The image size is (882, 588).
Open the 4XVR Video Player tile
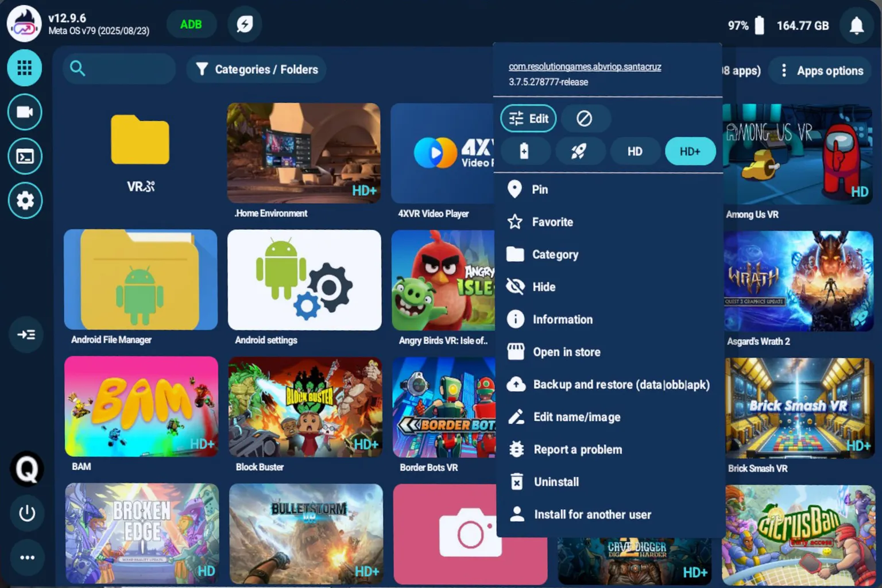442,153
